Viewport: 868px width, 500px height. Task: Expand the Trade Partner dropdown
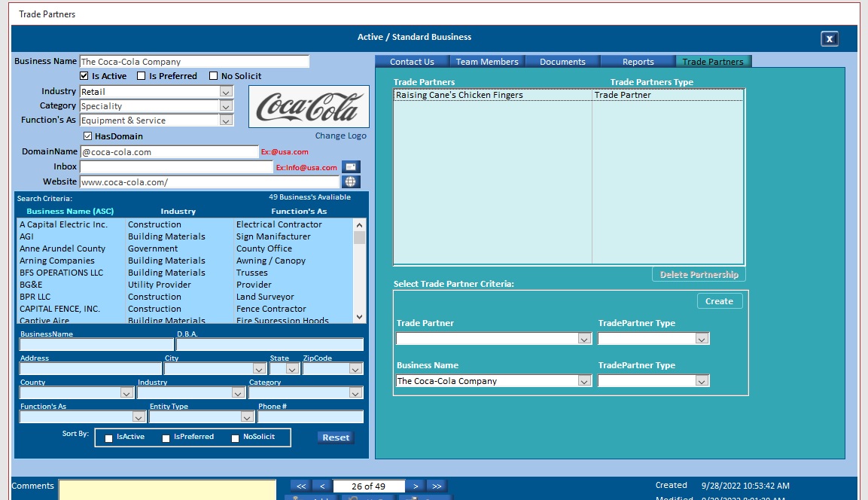(584, 340)
